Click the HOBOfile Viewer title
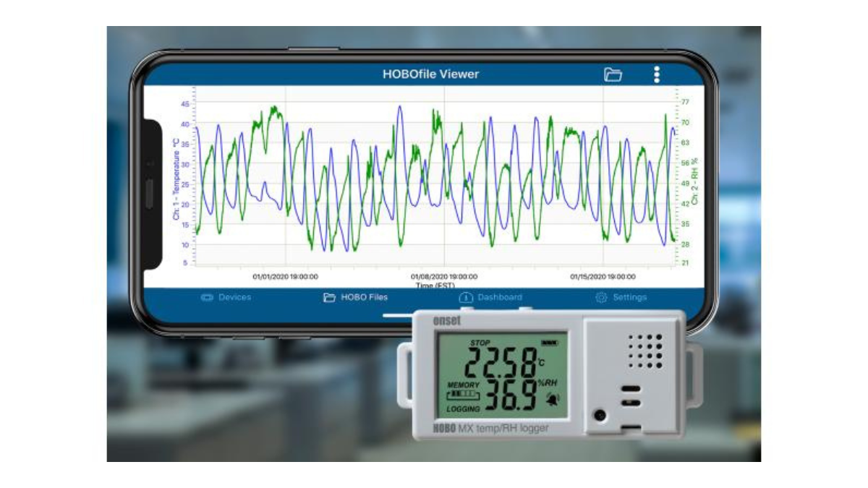This screenshot has width=868, height=488. point(430,74)
